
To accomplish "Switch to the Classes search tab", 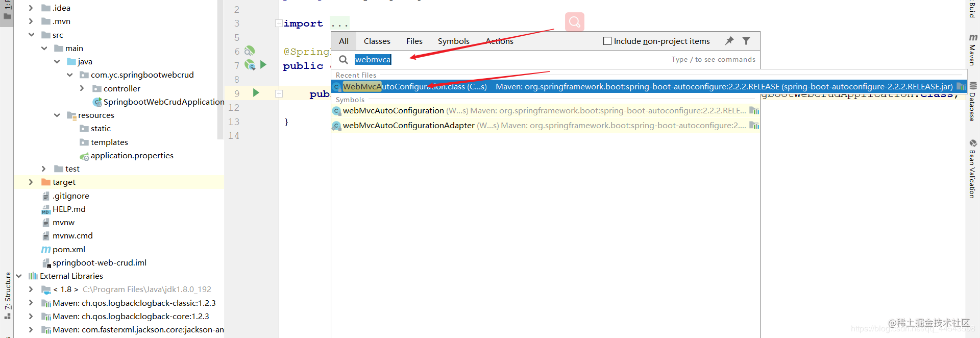I will click(377, 41).
